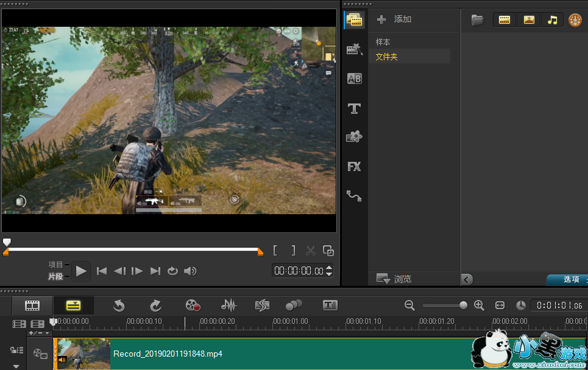Click the import media folder icon
This screenshot has height=370, width=588.
point(478,20)
